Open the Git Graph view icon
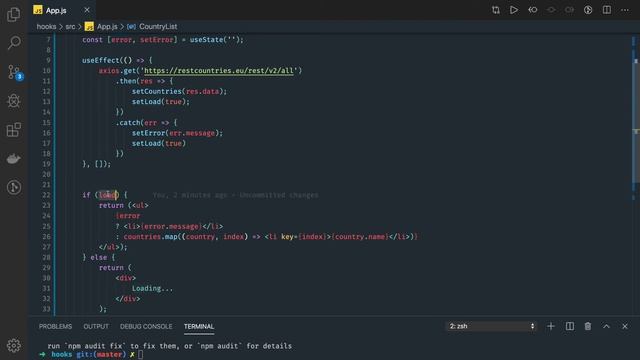640x360 pixels. 13,187
